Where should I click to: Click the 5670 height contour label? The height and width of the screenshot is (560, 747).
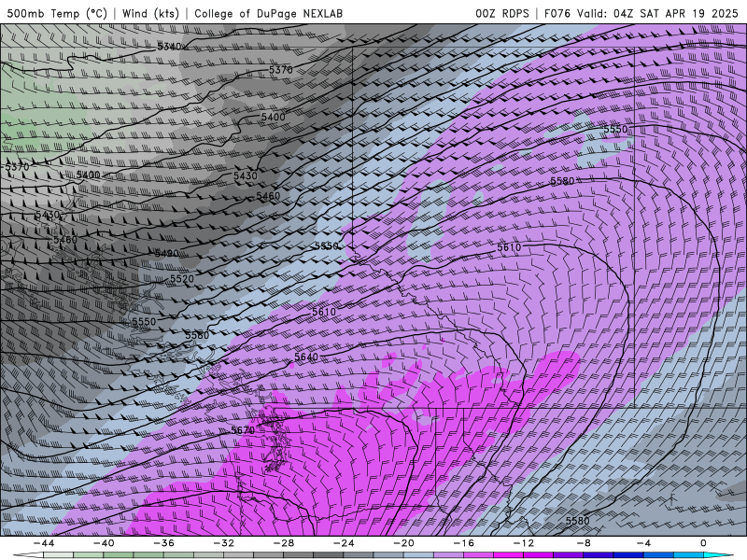pyautogui.click(x=243, y=430)
